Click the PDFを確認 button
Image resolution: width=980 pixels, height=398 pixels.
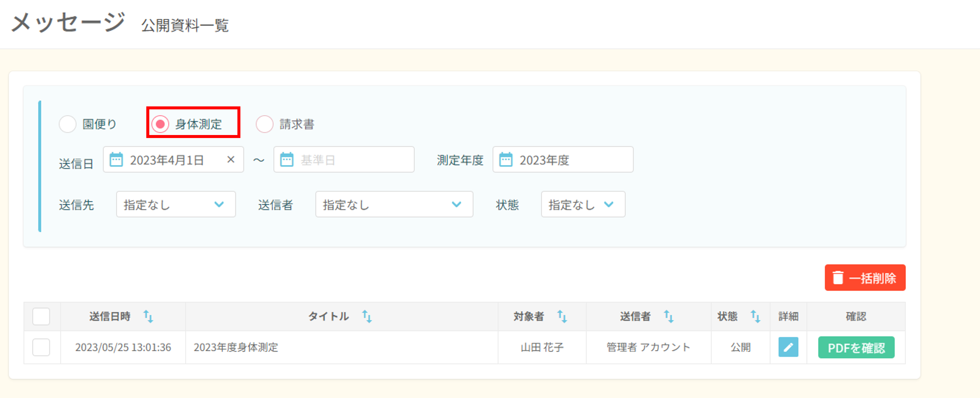coord(856,347)
